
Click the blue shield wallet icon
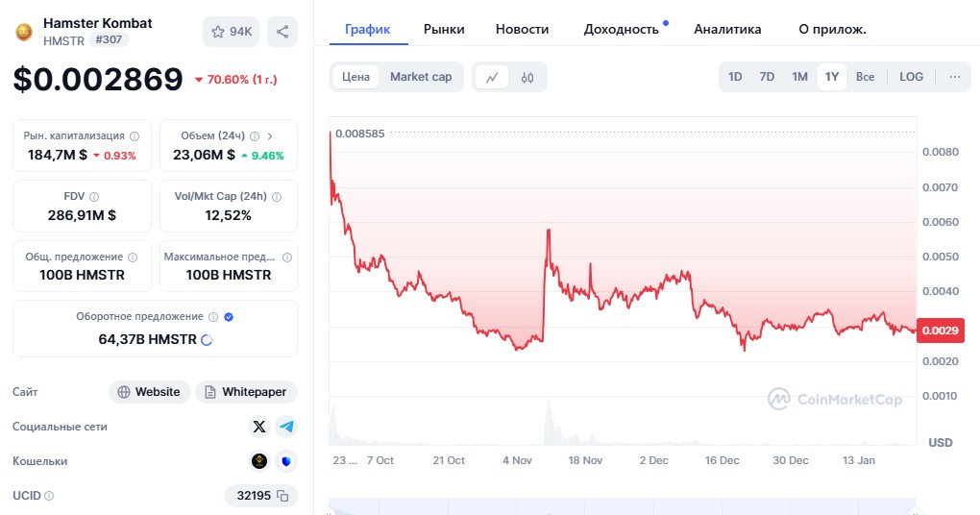[285, 461]
